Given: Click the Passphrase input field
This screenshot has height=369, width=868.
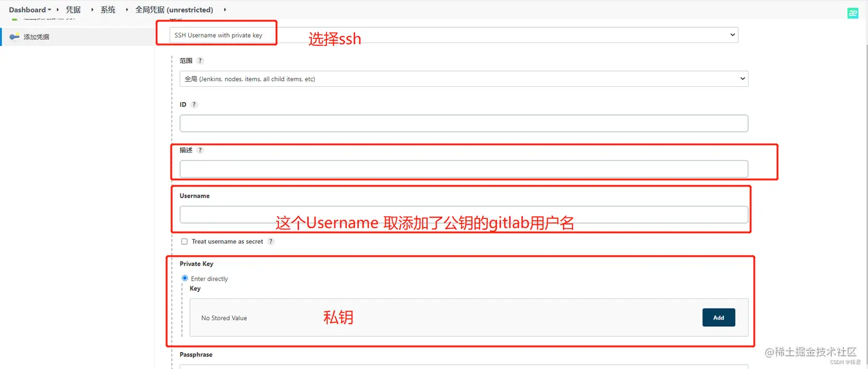Looking at the screenshot, I should pyautogui.click(x=464, y=367).
